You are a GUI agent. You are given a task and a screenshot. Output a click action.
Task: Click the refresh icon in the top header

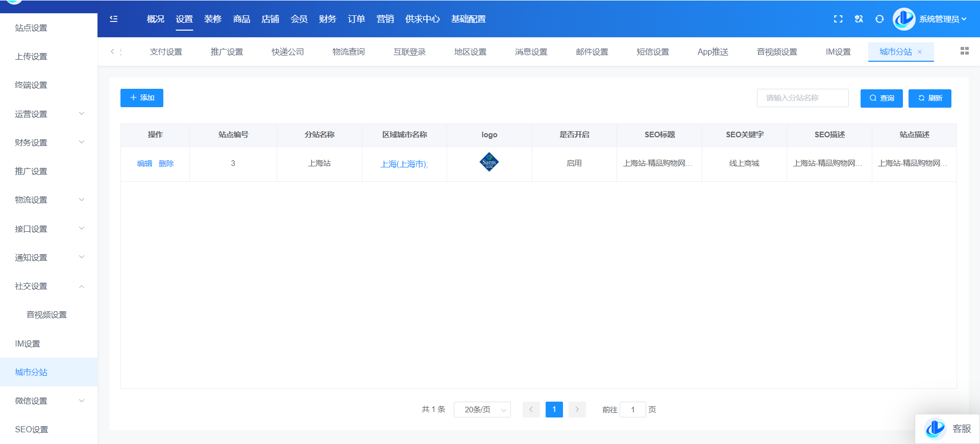tap(879, 19)
